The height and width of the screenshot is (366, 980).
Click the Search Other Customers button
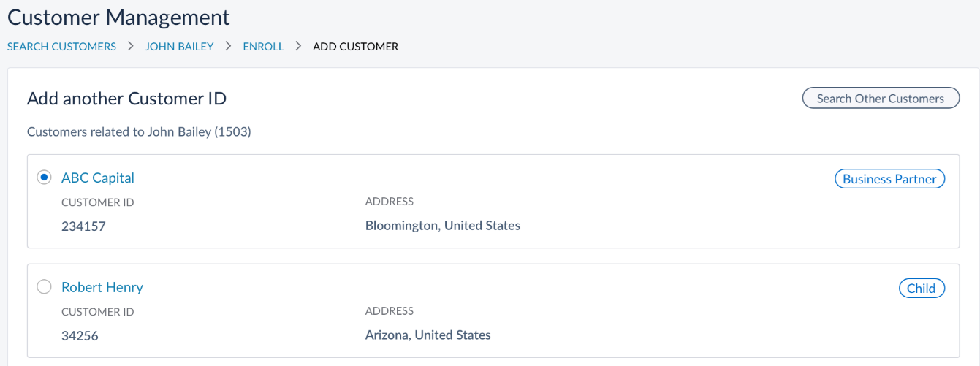point(881,99)
